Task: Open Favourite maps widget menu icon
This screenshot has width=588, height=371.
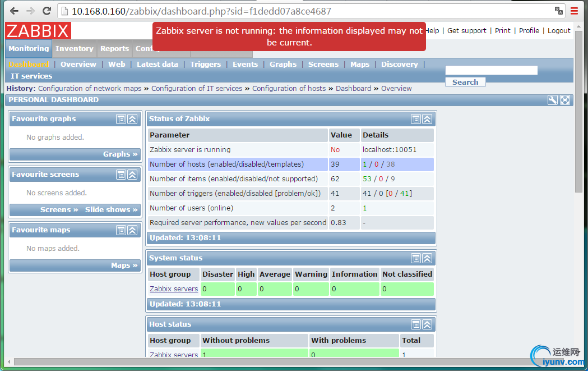Action: click(121, 230)
